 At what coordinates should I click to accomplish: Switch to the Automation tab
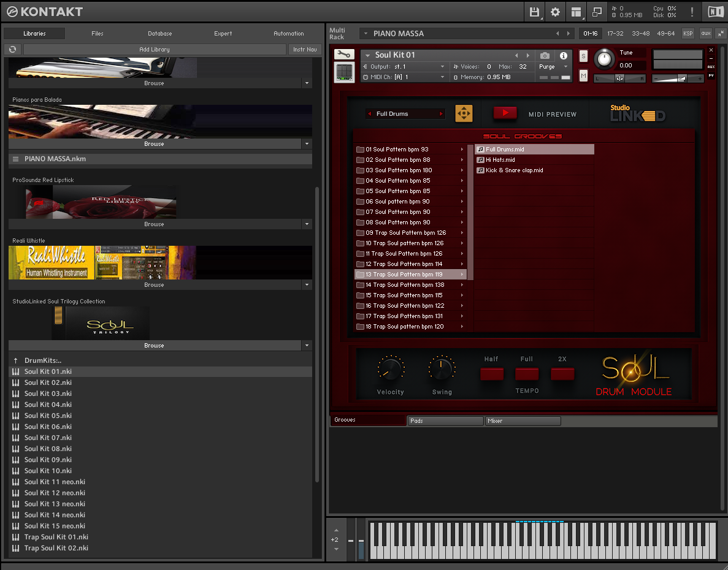pyautogui.click(x=289, y=33)
